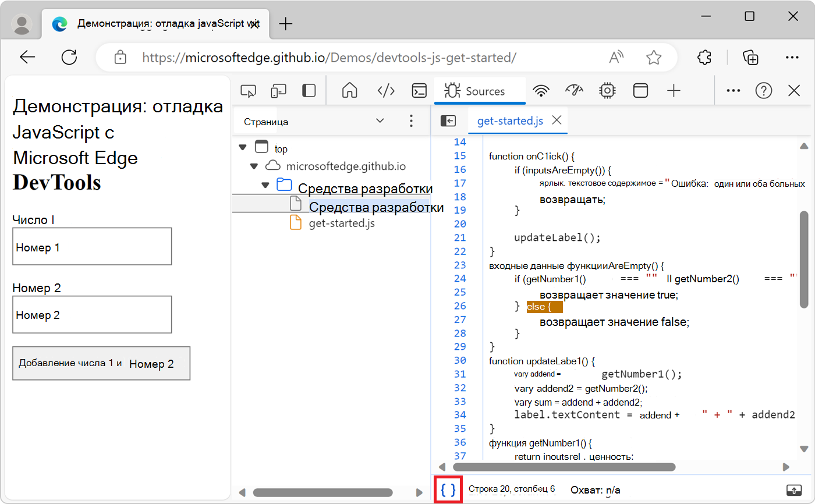Collapse the top tree node
The height and width of the screenshot is (504, 815).
pyautogui.click(x=243, y=148)
